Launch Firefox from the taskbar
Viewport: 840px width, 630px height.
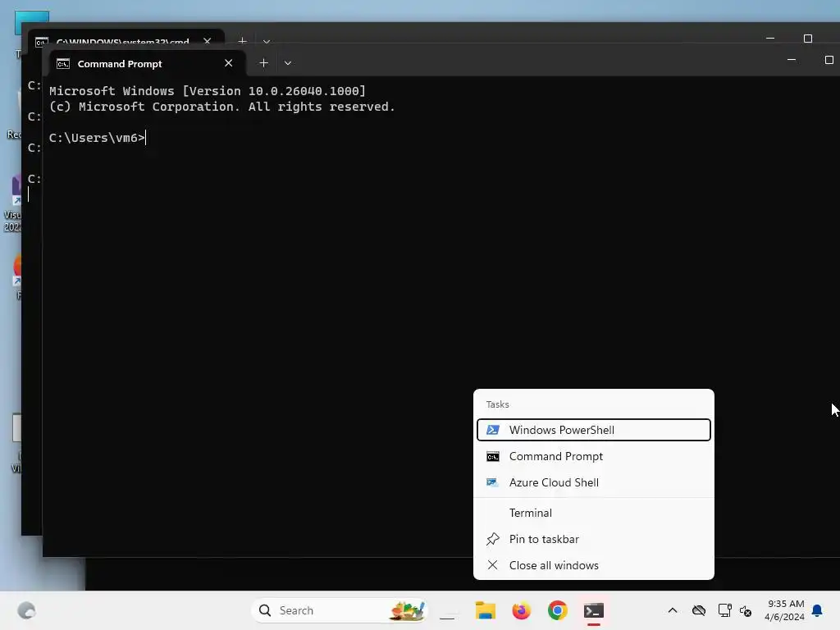coord(521,610)
